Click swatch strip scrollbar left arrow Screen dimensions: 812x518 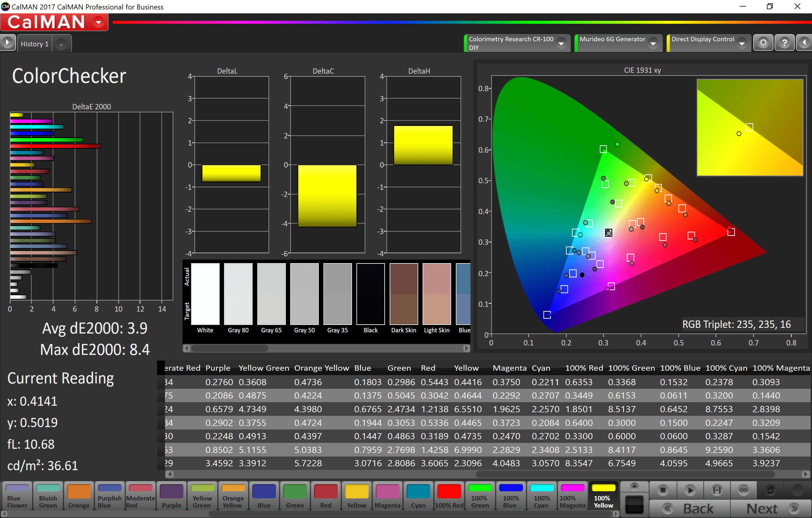tap(187, 348)
